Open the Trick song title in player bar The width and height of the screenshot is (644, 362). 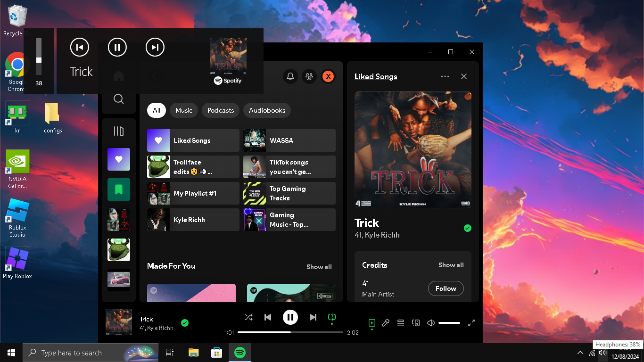coord(147,319)
